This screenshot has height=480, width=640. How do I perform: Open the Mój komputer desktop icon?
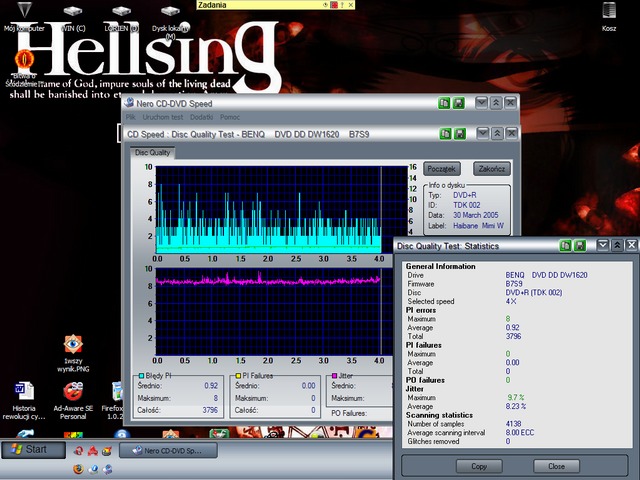24,16
